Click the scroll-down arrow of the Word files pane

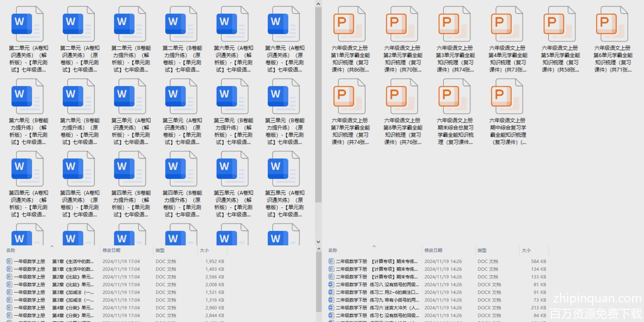pos(318,241)
